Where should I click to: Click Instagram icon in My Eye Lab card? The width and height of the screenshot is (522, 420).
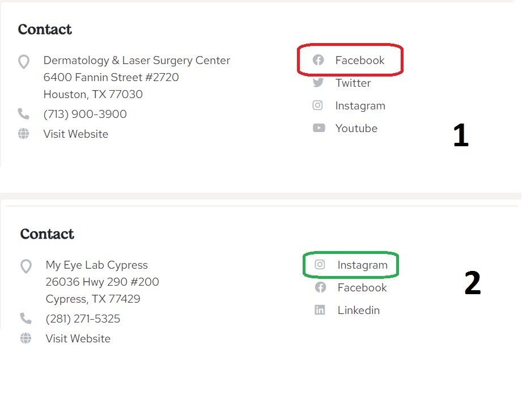tap(320, 265)
